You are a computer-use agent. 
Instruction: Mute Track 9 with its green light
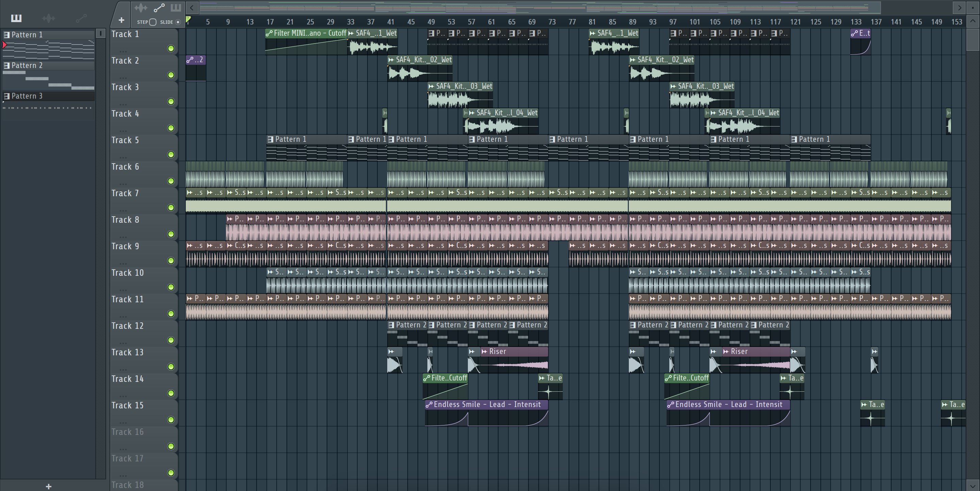(x=171, y=261)
